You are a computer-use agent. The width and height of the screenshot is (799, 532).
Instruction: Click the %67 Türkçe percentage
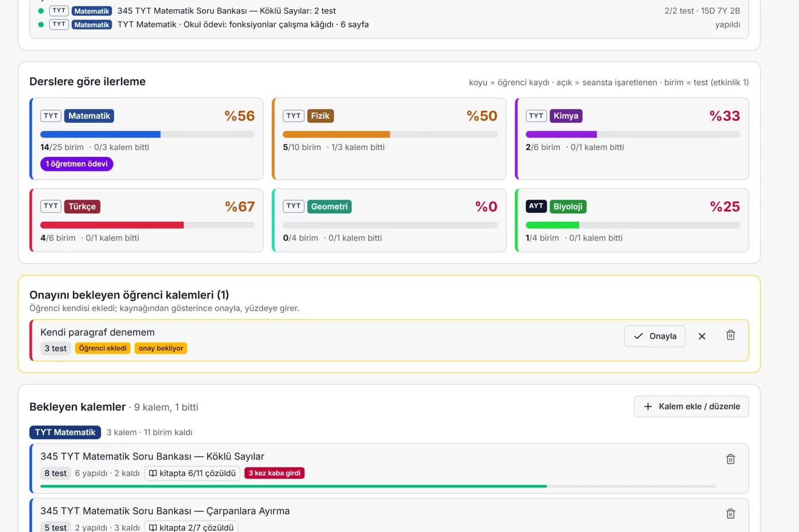[x=240, y=206]
